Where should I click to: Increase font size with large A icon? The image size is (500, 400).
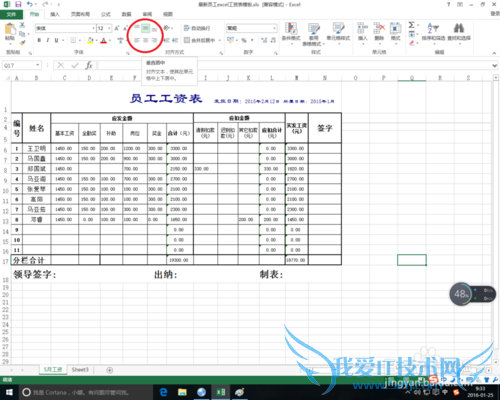click(x=117, y=28)
